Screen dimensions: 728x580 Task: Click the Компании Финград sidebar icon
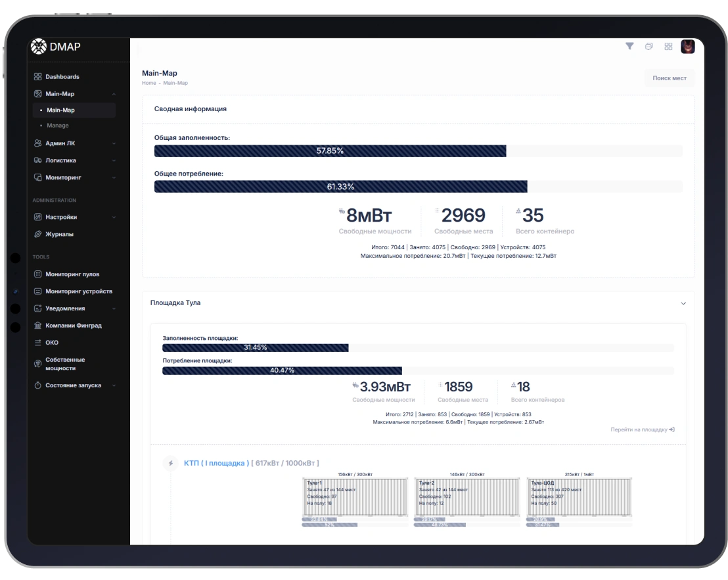[x=37, y=326]
